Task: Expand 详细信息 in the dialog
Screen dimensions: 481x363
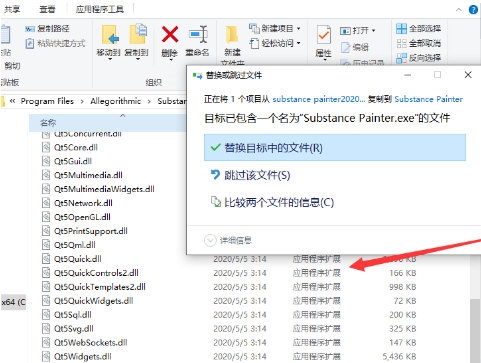Action: click(x=228, y=240)
